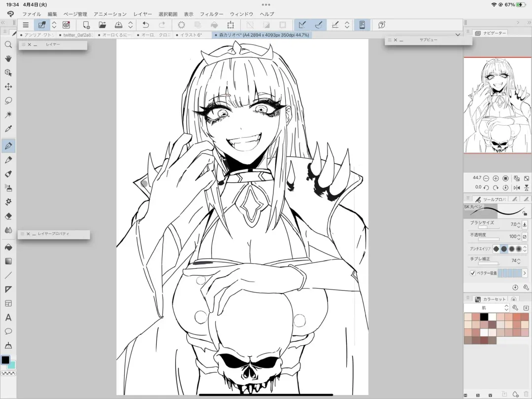Viewport: 532px width, 399px height.
Task: Select the Fill bucket tool
Action: pyautogui.click(x=8, y=247)
